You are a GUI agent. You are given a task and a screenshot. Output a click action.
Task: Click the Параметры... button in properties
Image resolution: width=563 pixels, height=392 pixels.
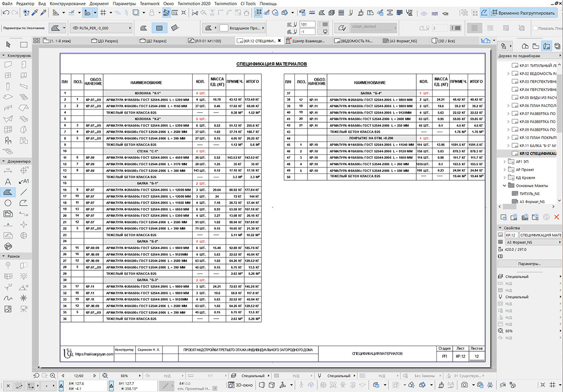[x=529, y=264]
